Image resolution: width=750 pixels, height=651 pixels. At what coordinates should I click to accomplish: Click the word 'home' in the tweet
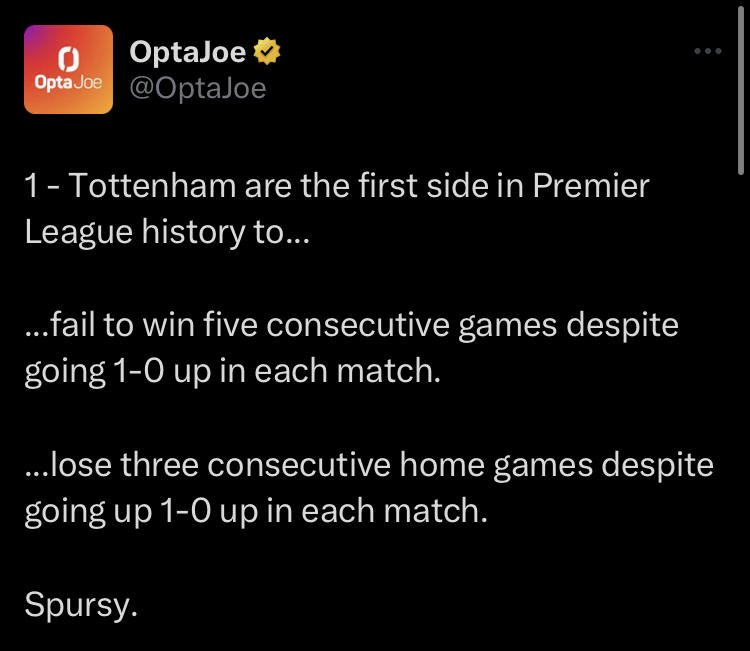point(442,465)
